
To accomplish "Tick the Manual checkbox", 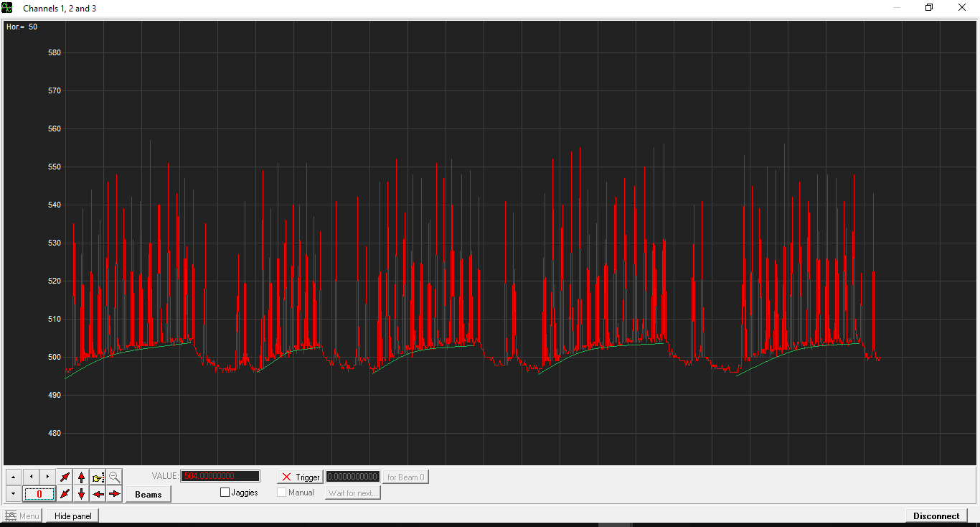I will click(x=282, y=493).
